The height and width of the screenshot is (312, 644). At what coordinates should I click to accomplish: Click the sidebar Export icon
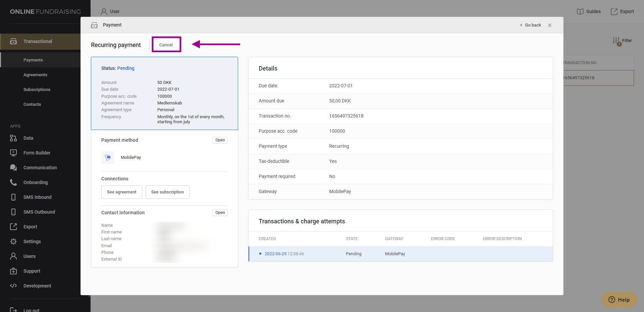tap(13, 227)
